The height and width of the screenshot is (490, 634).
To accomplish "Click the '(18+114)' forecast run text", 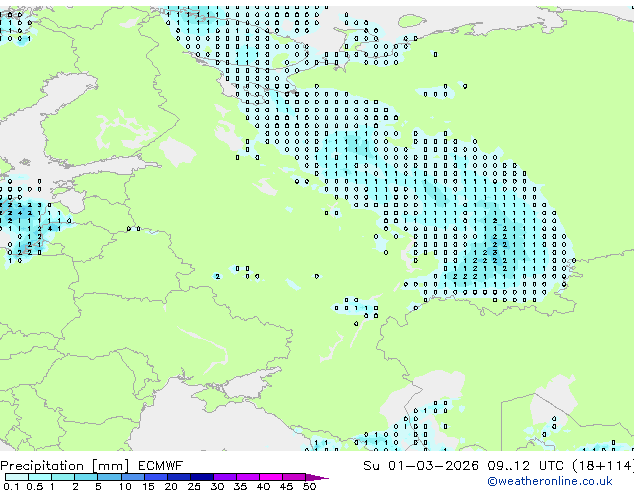I will [x=602, y=466].
